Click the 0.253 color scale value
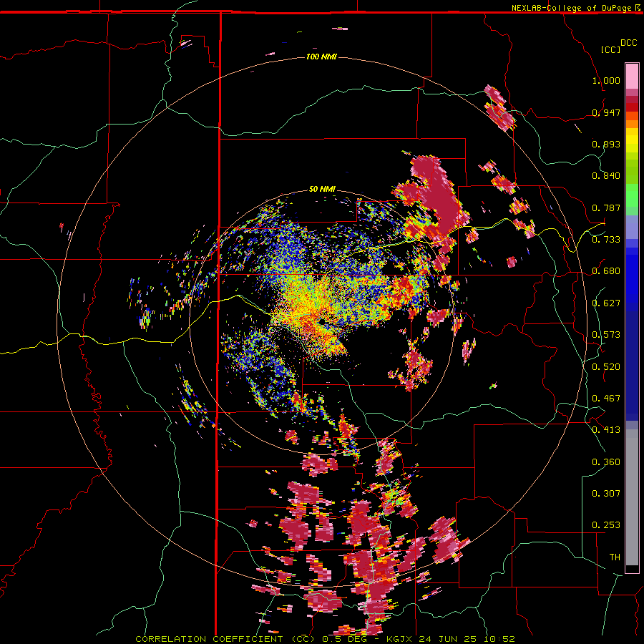This screenshot has height=644, width=644. pos(606,525)
